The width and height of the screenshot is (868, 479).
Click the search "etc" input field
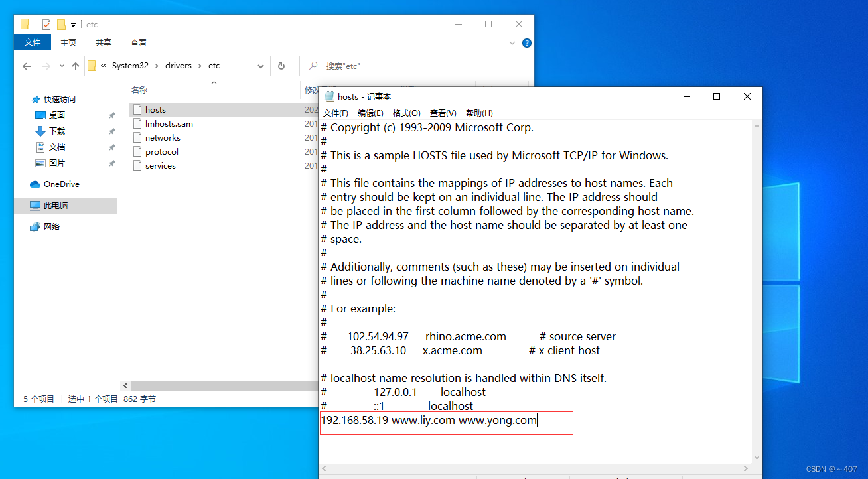[413, 66]
